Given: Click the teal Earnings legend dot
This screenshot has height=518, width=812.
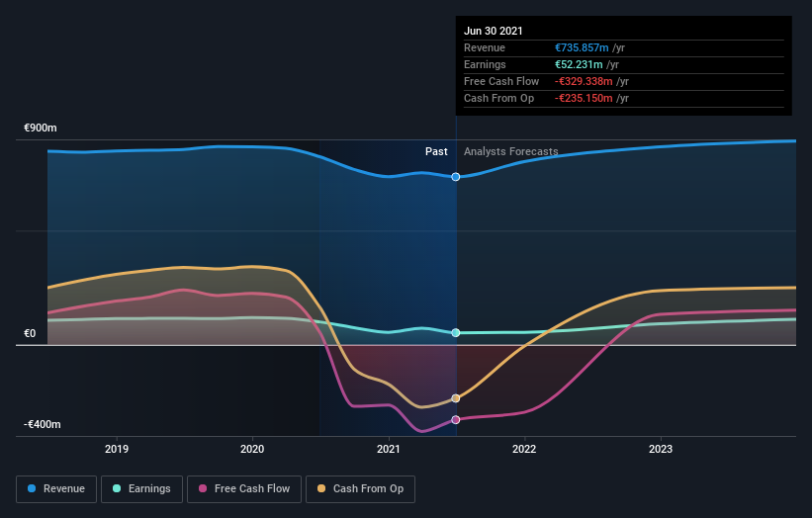Looking at the screenshot, I should tap(117, 488).
